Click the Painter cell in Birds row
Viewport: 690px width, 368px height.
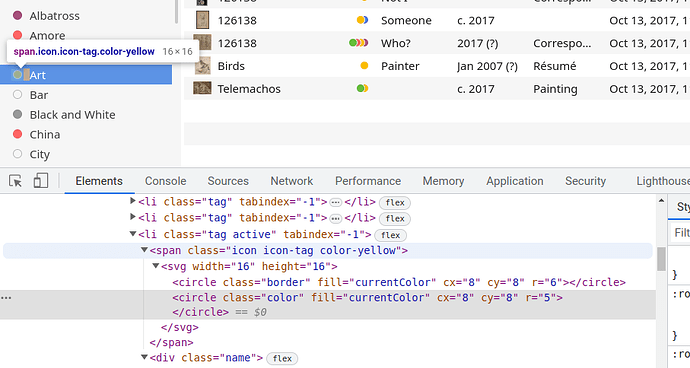(x=400, y=66)
